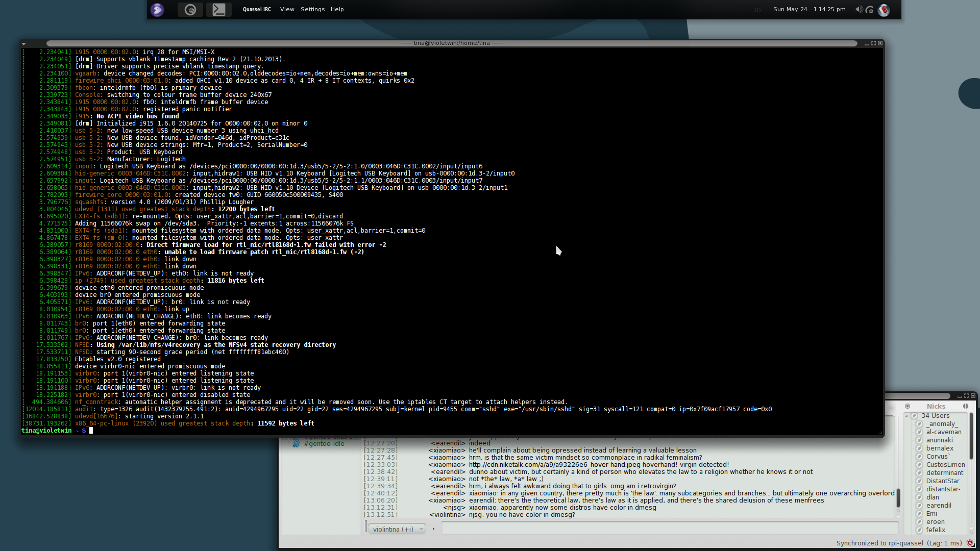980x551 pixels.
Task: Select user bernalex in nick list
Action: [940, 448]
